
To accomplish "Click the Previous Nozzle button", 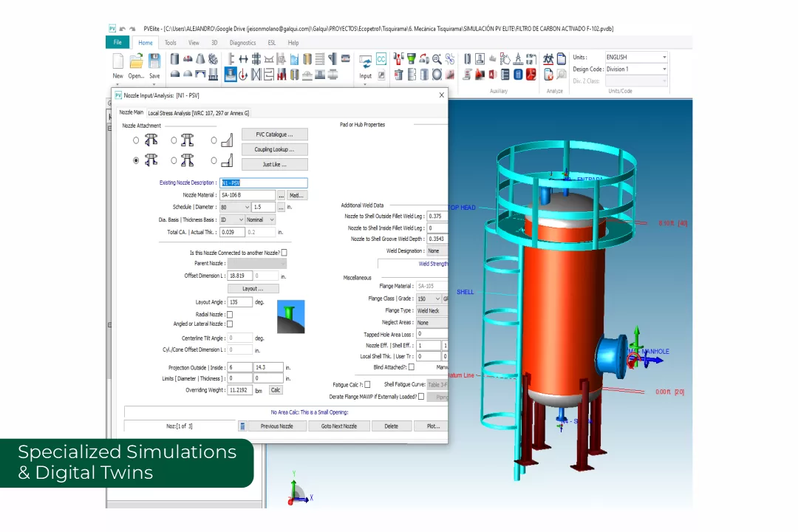I will (277, 426).
